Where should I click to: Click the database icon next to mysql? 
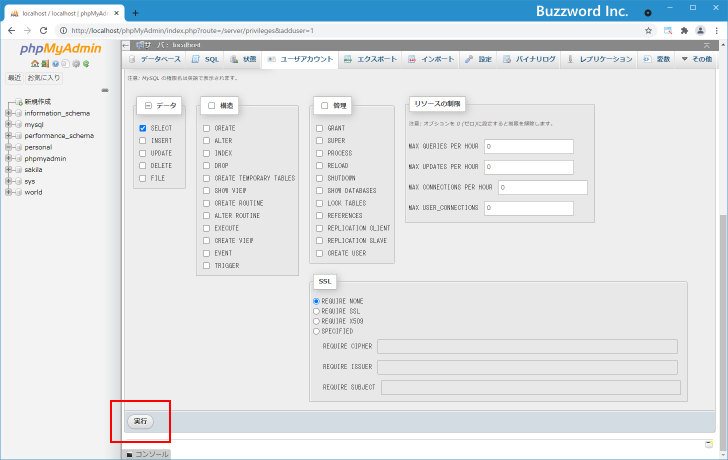tap(19, 124)
